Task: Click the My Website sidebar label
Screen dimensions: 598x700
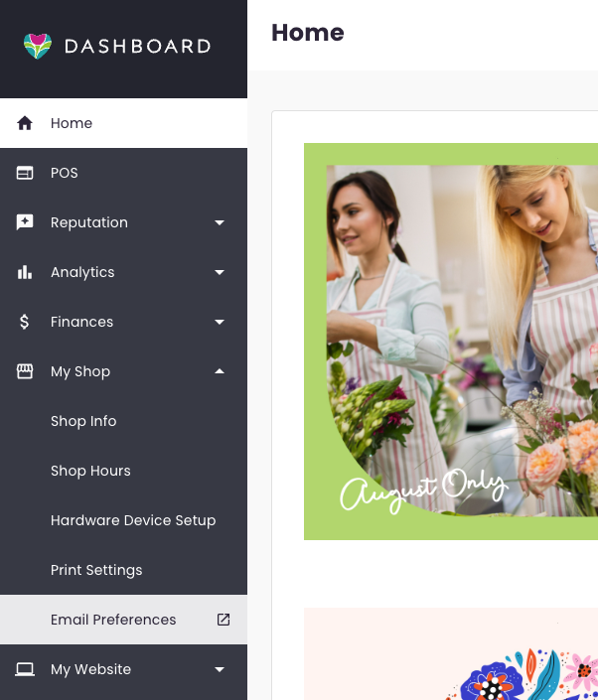Action: (x=90, y=669)
